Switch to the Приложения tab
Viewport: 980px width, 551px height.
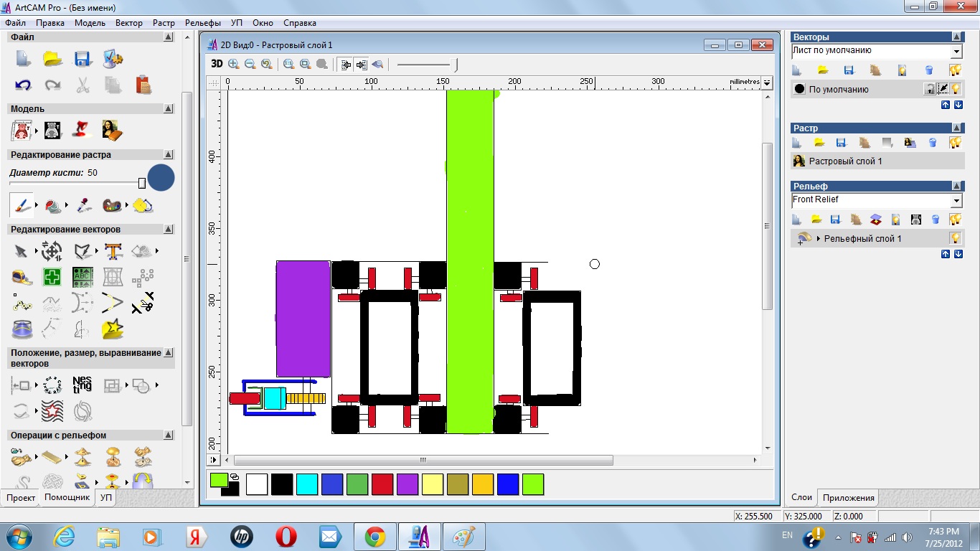click(849, 498)
